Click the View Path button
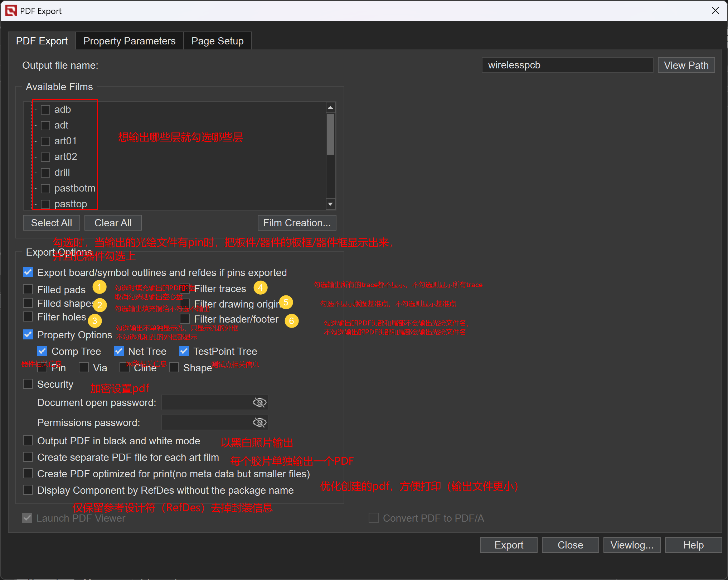 point(686,65)
